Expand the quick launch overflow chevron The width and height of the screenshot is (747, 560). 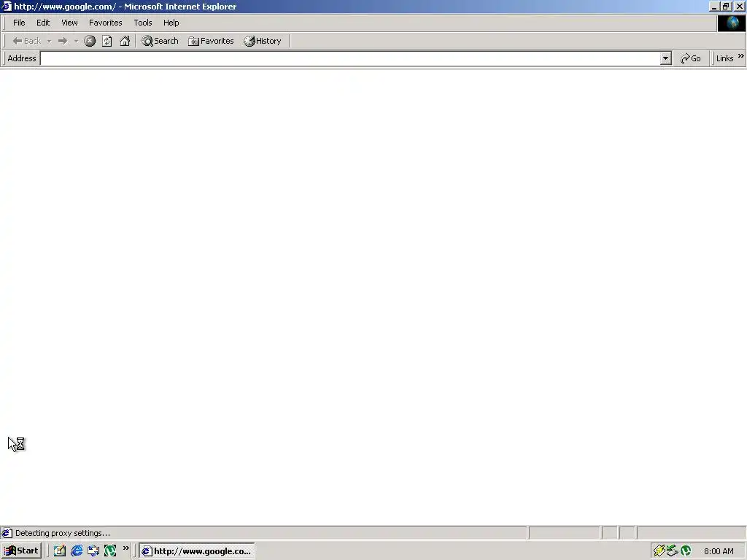click(125, 548)
